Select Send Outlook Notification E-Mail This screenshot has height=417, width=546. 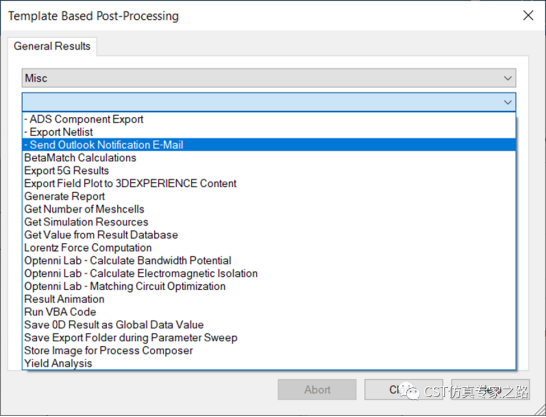268,145
